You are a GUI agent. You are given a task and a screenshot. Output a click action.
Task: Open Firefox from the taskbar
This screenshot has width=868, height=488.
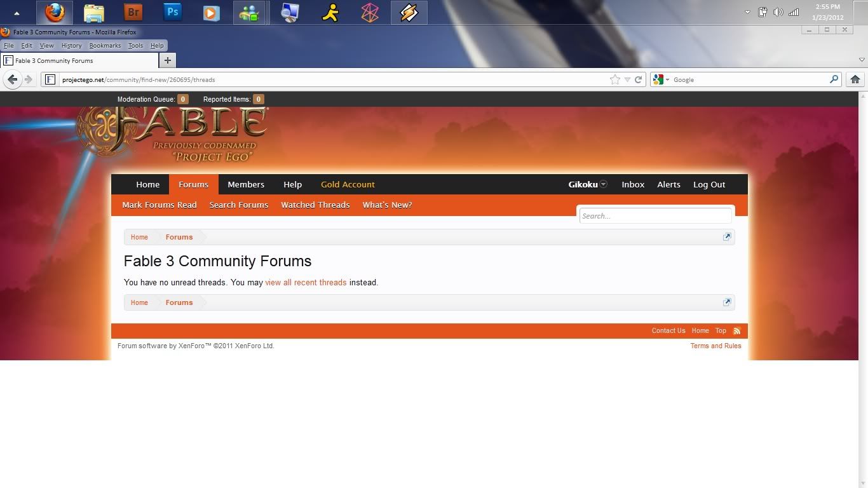click(x=55, y=12)
